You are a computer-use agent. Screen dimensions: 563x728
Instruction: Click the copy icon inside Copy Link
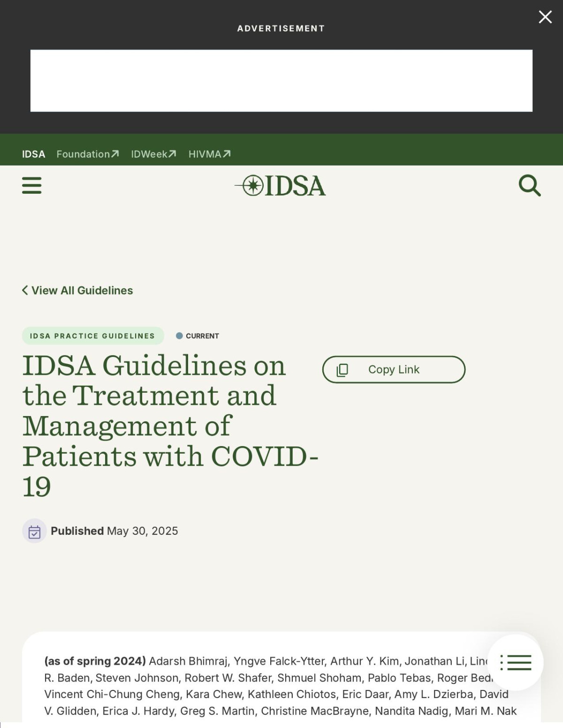pos(342,370)
